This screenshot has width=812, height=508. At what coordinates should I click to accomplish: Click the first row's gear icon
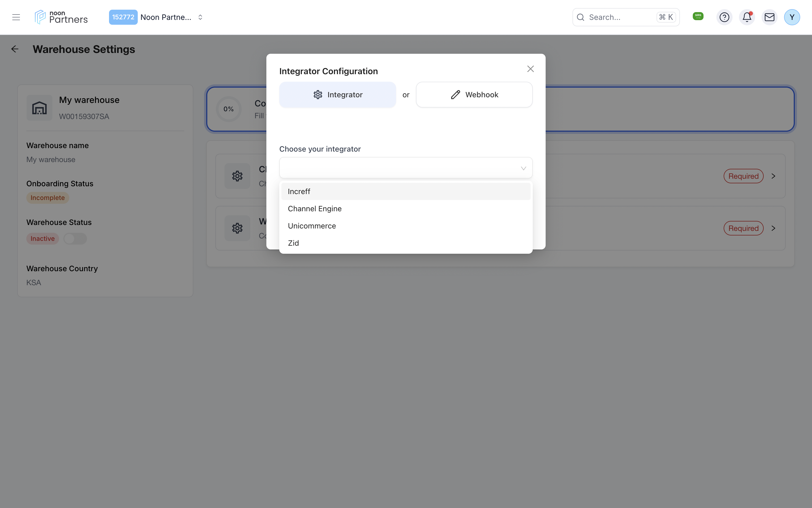tap(237, 176)
